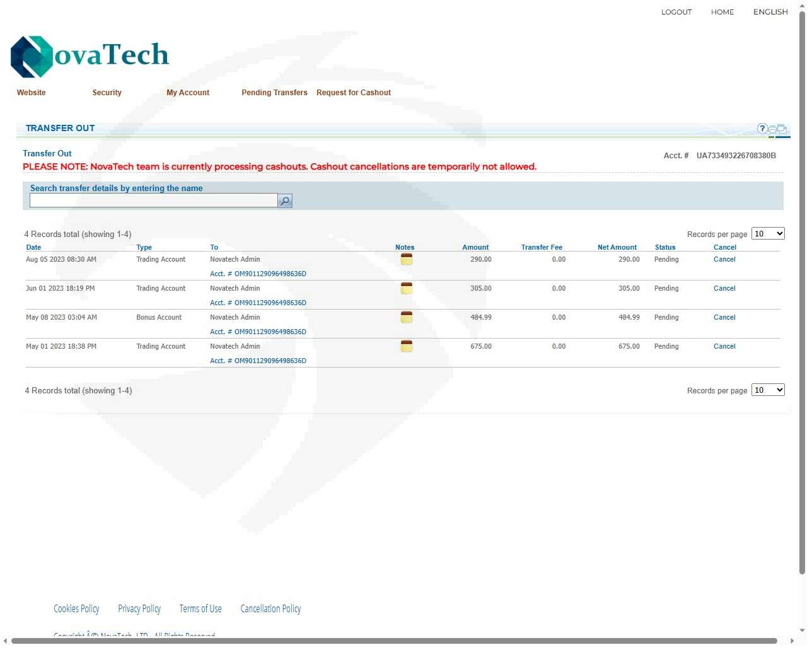The image size is (812, 662).
Task: Click Pending status for the 675.00 transfer
Action: tap(666, 346)
